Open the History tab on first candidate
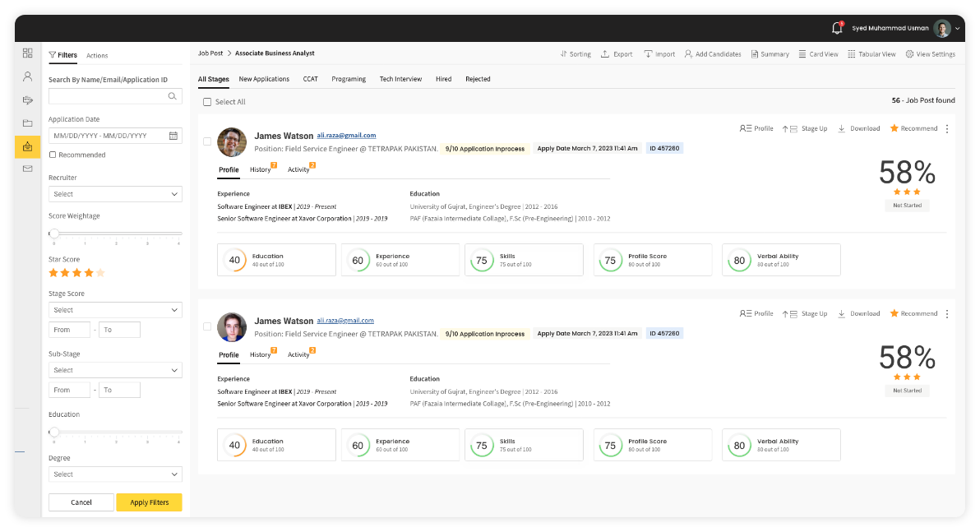This screenshot has height=532, width=980. pyautogui.click(x=261, y=170)
